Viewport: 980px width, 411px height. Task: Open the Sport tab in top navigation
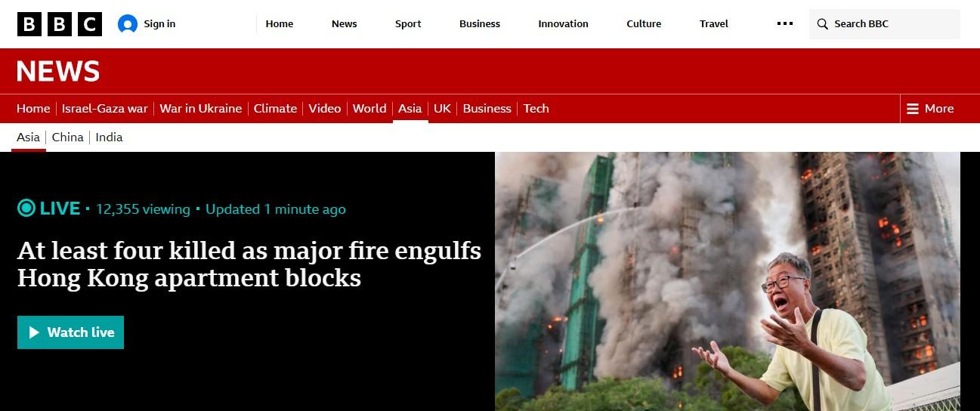408,24
